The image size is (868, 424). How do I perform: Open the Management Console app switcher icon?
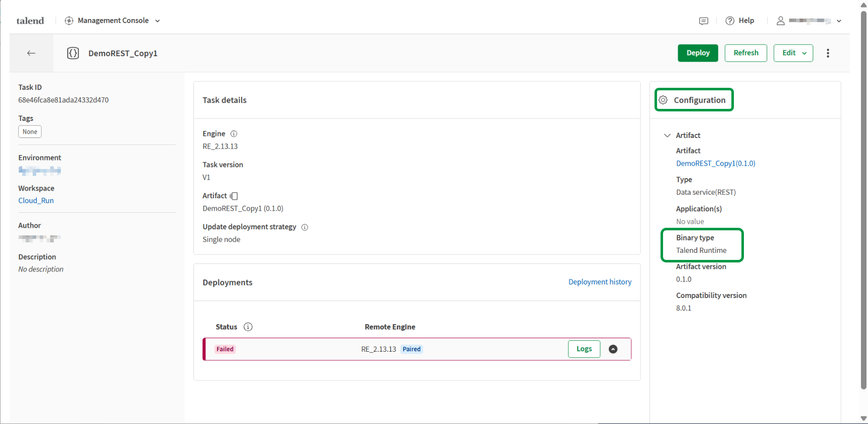pos(69,21)
